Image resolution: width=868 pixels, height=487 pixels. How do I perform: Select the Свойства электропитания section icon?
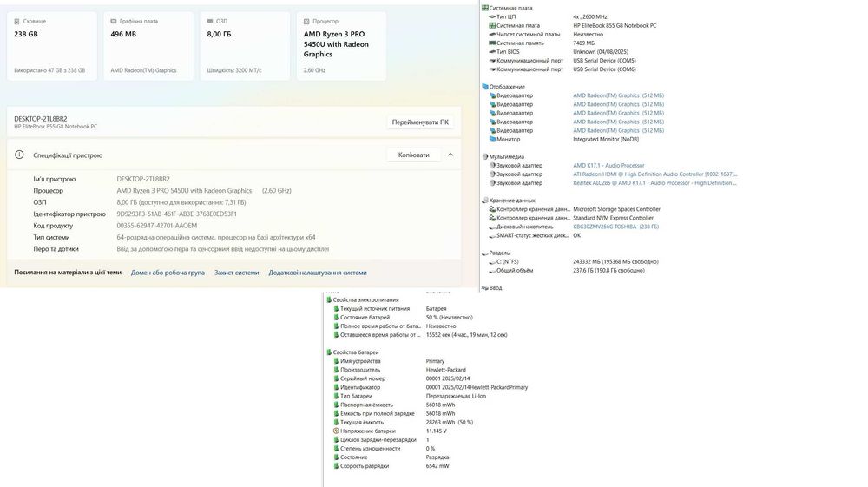(329, 300)
